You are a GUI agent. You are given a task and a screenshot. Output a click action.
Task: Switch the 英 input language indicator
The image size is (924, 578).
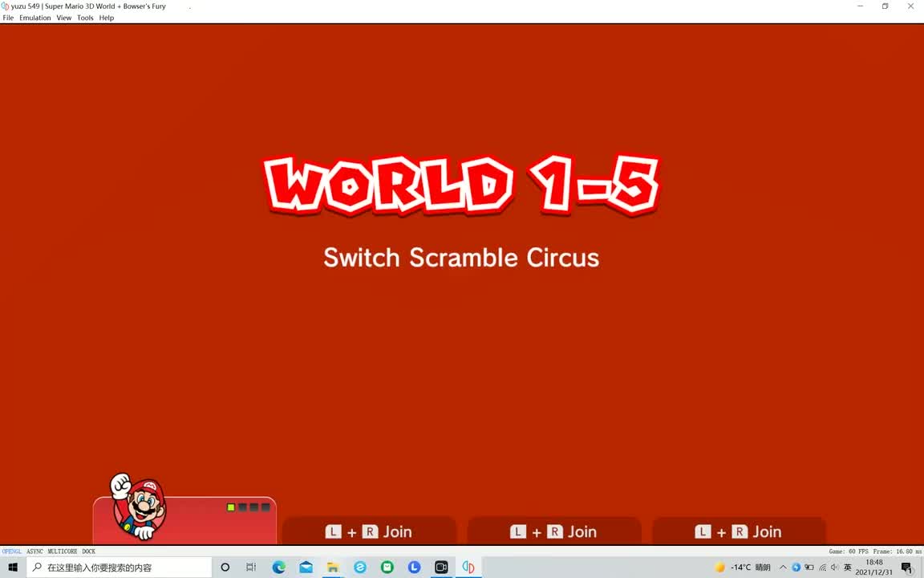point(848,567)
